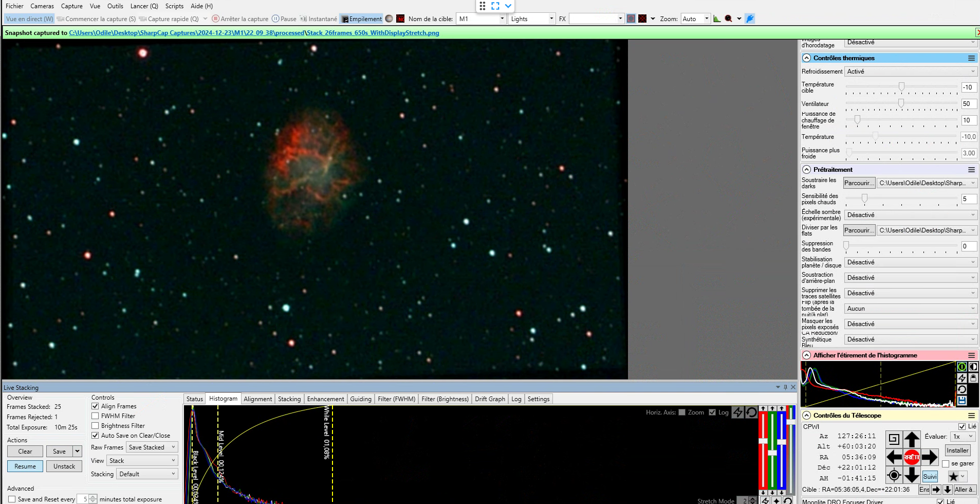The height and width of the screenshot is (504, 980).
Task: Click the red crossed reticule icon
Action: 642,19
